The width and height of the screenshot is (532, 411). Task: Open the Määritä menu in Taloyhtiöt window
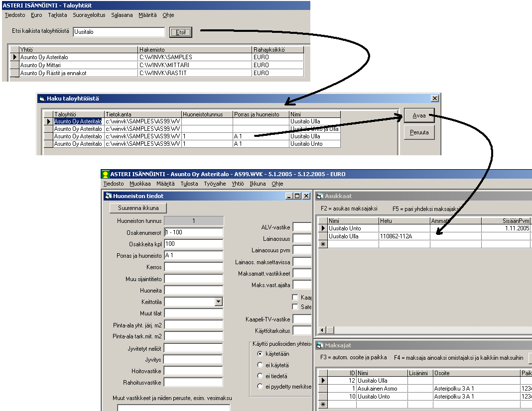(x=147, y=15)
